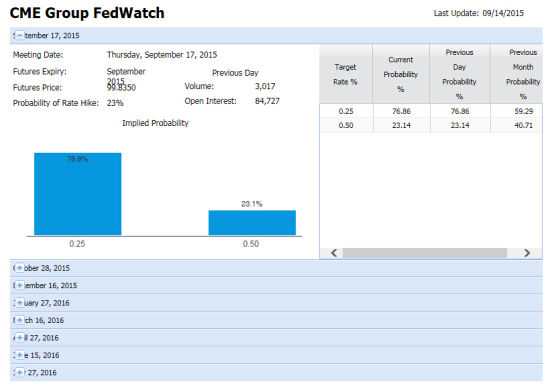This screenshot has width=550, height=388.
Task: Click the Futures Expiry label
Action: (40, 72)
